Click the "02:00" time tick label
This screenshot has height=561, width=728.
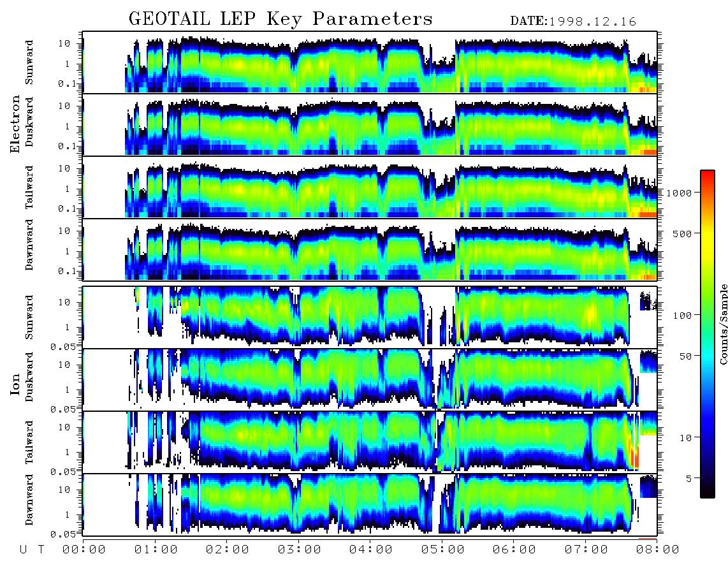click(228, 550)
